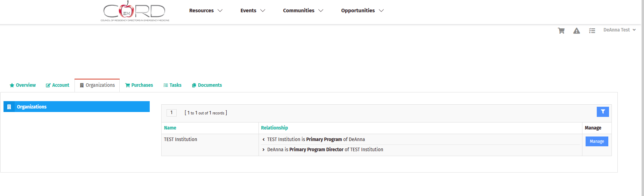
Task: Click the warning alert triangle icon
Action: (576, 31)
